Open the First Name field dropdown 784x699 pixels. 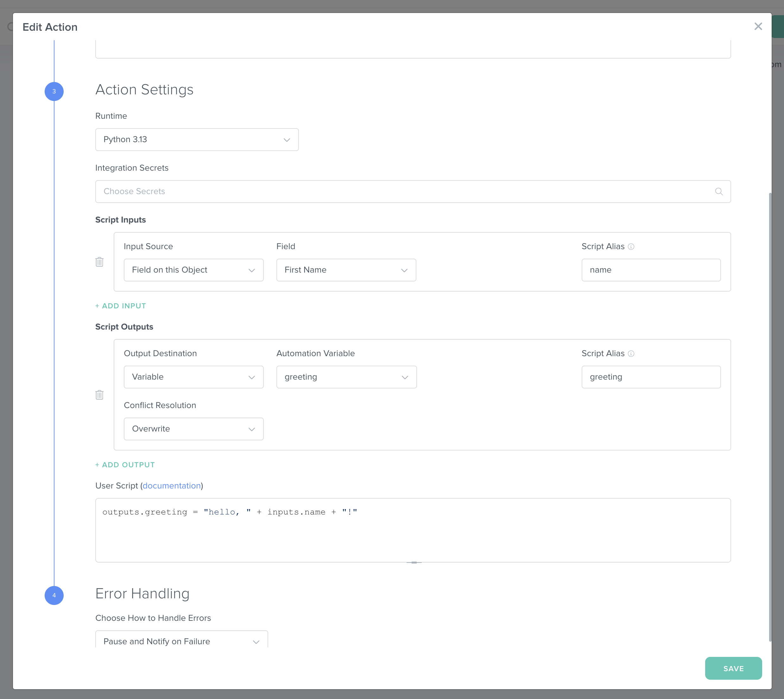[x=346, y=270]
